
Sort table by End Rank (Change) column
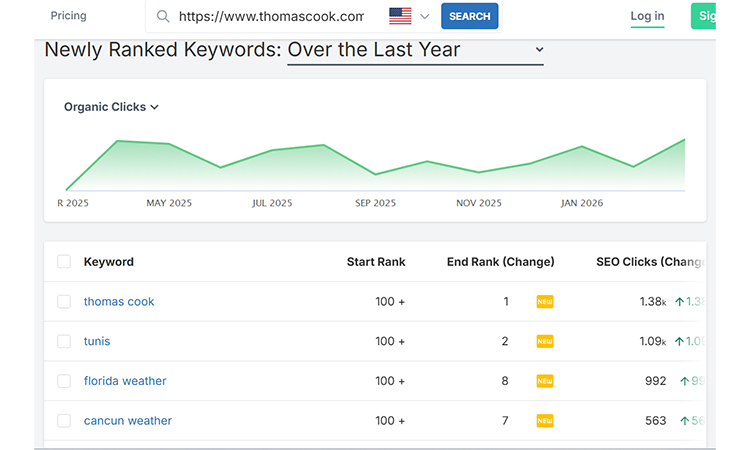(x=500, y=262)
